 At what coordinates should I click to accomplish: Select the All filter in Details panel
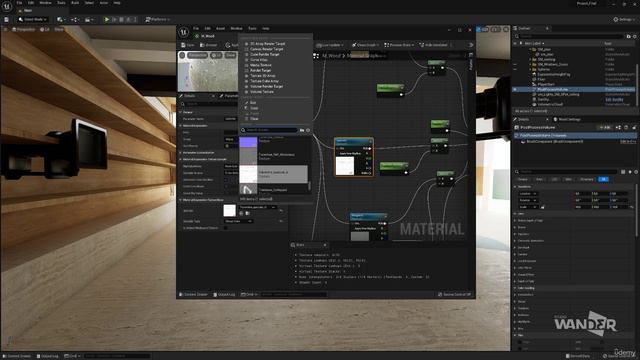(603, 179)
